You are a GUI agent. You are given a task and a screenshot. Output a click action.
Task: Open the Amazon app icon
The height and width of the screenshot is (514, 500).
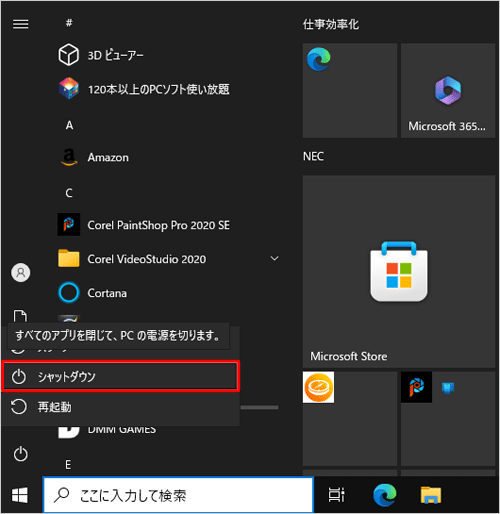pyautogui.click(x=69, y=157)
